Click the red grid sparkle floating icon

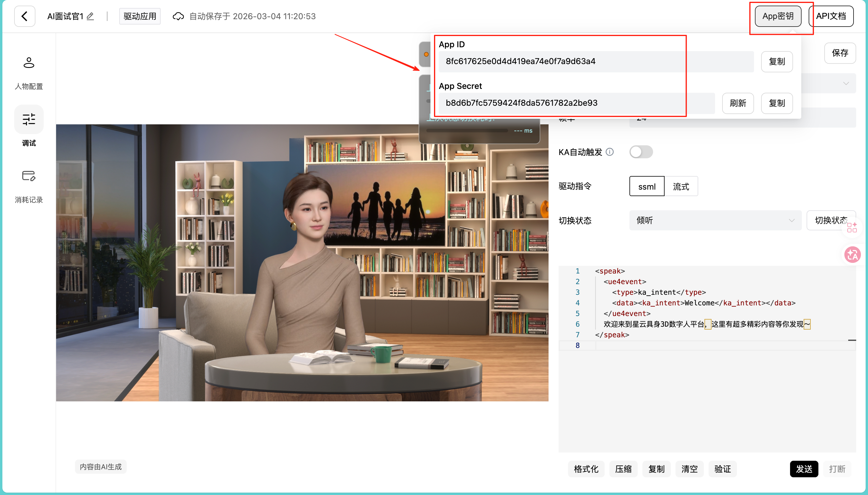pyautogui.click(x=852, y=227)
